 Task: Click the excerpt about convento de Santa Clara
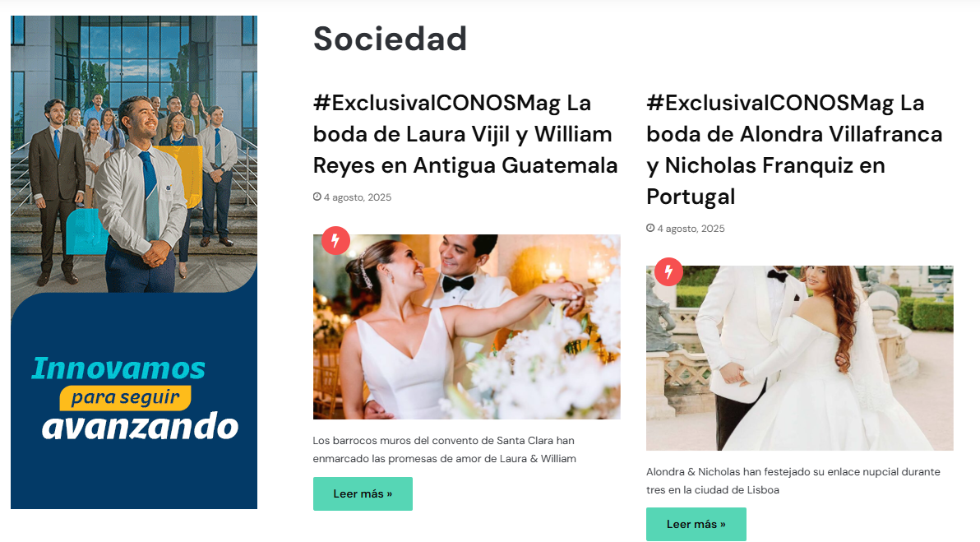click(445, 450)
